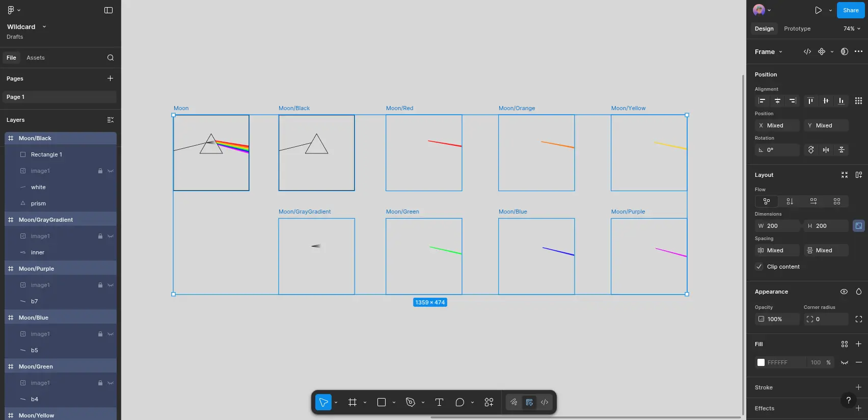Toggle visibility of image1 under Moon/Black
The width and height of the screenshot is (868, 420).
click(x=111, y=171)
